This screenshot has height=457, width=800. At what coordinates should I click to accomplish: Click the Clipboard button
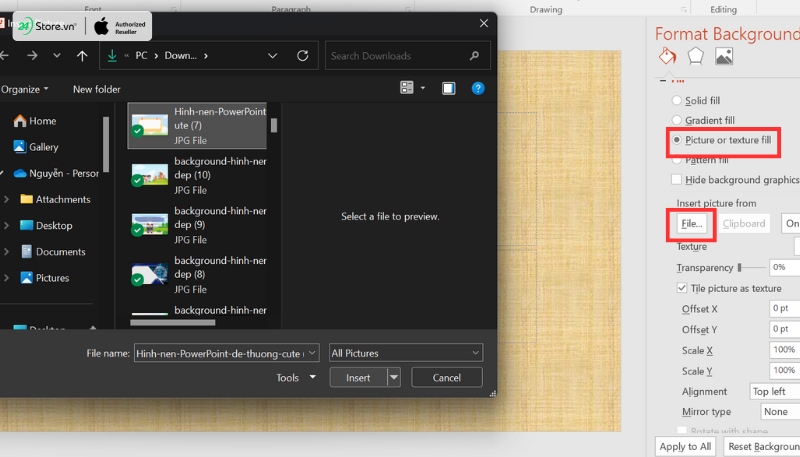coord(744,223)
